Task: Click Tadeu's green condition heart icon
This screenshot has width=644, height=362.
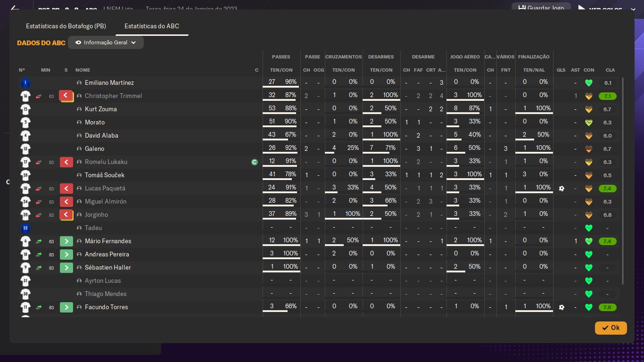Action: pyautogui.click(x=588, y=228)
